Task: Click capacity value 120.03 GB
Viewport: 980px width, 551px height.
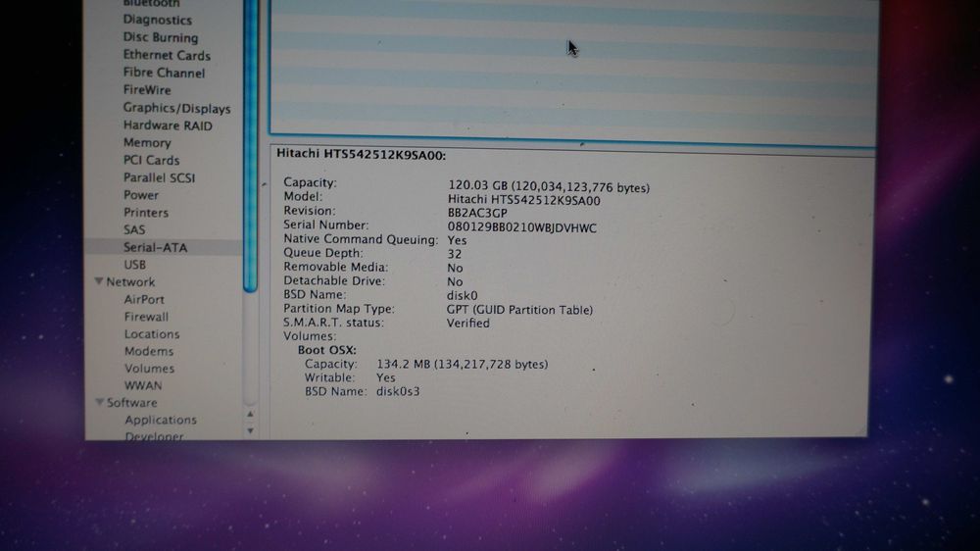Action: (549, 187)
